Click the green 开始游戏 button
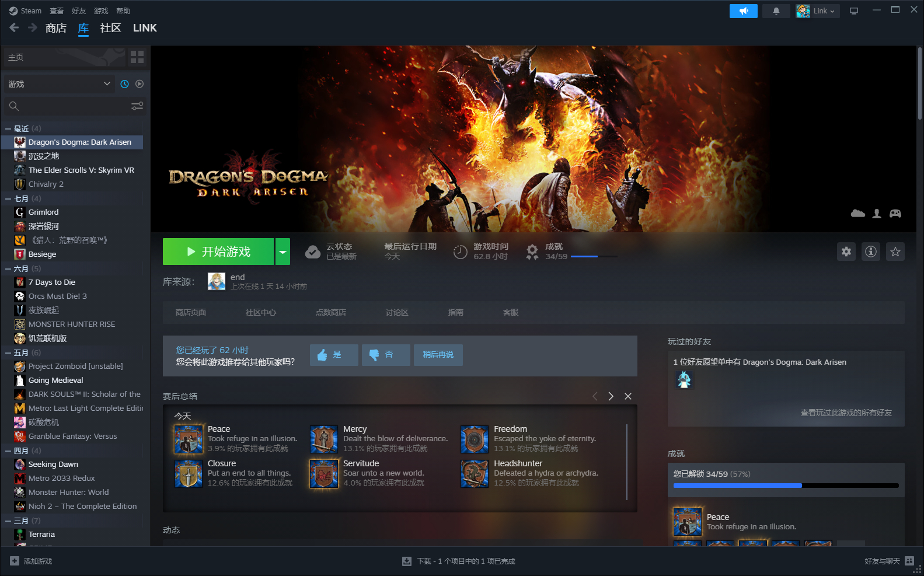The height and width of the screenshot is (576, 924). [x=218, y=252]
